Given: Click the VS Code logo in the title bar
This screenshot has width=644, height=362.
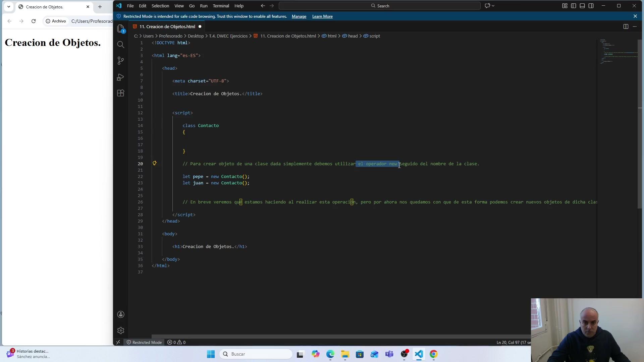Looking at the screenshot, I should tap(119, 6).
